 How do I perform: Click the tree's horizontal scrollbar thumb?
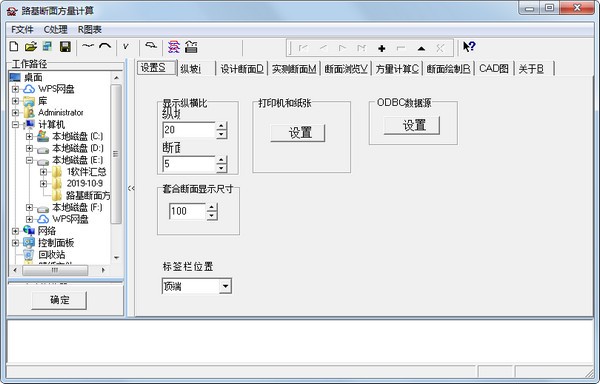55,270
